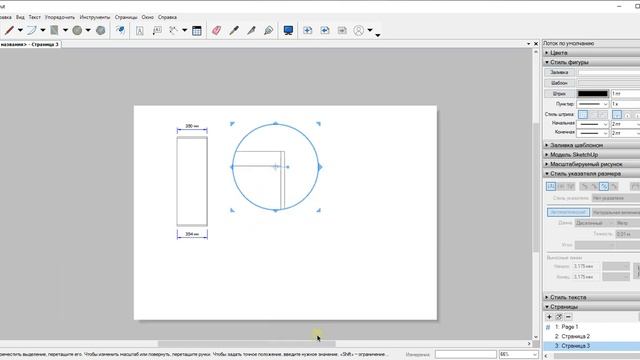Select the Join tool
The height and width of the screenshot is (360, 640).
[x=269, y=31]
